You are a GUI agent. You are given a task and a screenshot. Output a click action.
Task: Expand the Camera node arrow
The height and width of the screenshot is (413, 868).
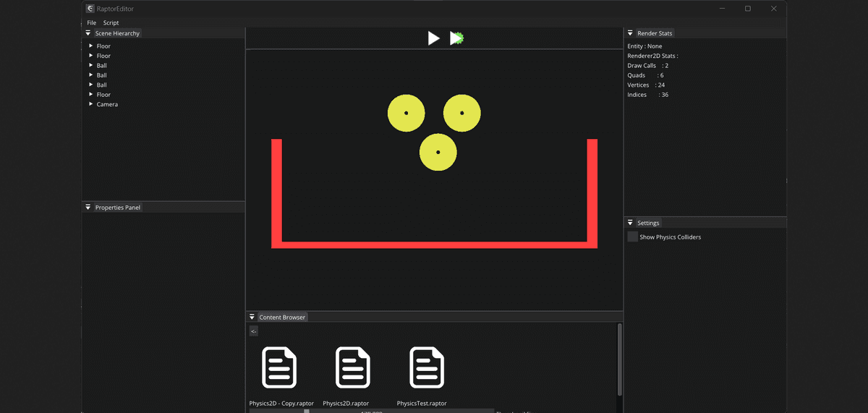point(90,104)
